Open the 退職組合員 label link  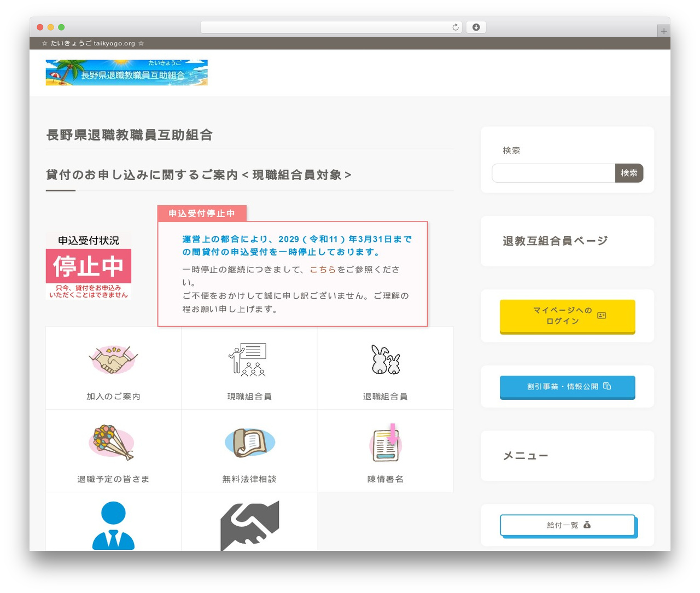coord(386,397)
